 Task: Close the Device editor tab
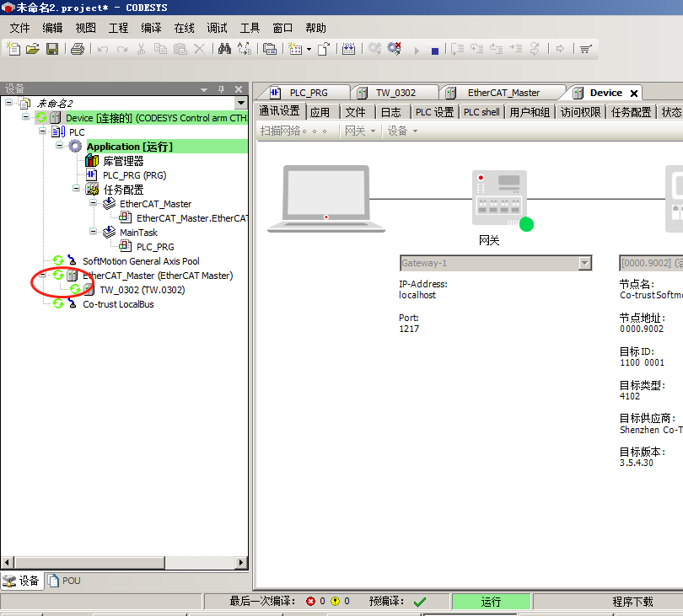coord(634,94)
